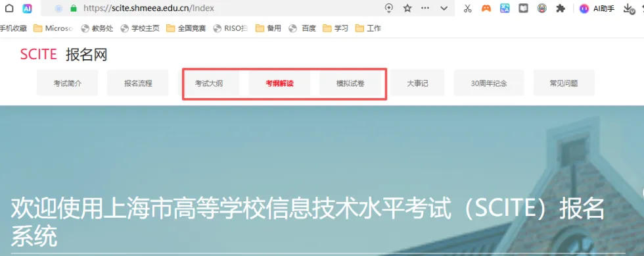The width and height of the screenshot is (644, 256).
Task: Open the reading book extension icon
Action: coord(523,9)
